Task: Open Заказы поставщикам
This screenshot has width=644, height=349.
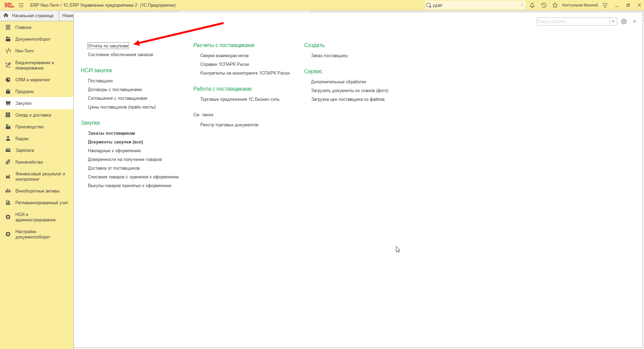Action: click(x=111, y=133)
